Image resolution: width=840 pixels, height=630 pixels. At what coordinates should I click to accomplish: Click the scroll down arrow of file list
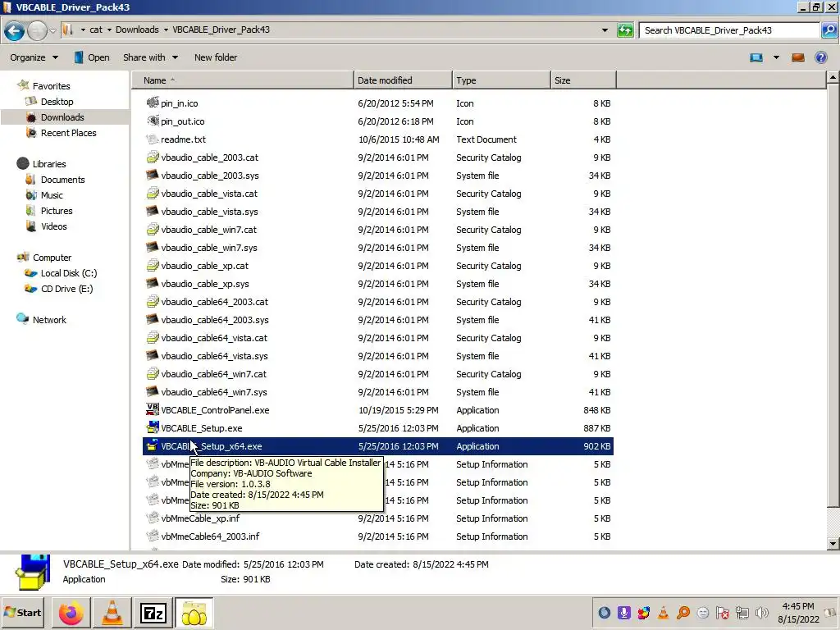833,543
